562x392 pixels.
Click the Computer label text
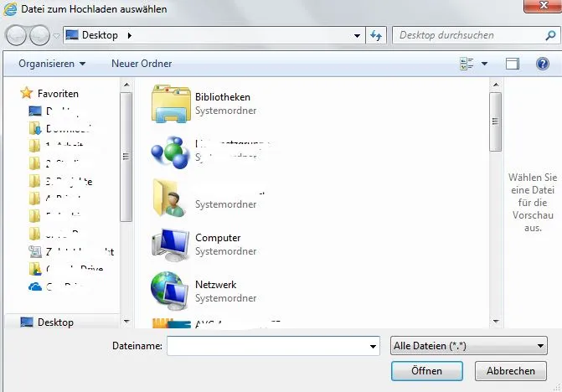pos(218,238)
